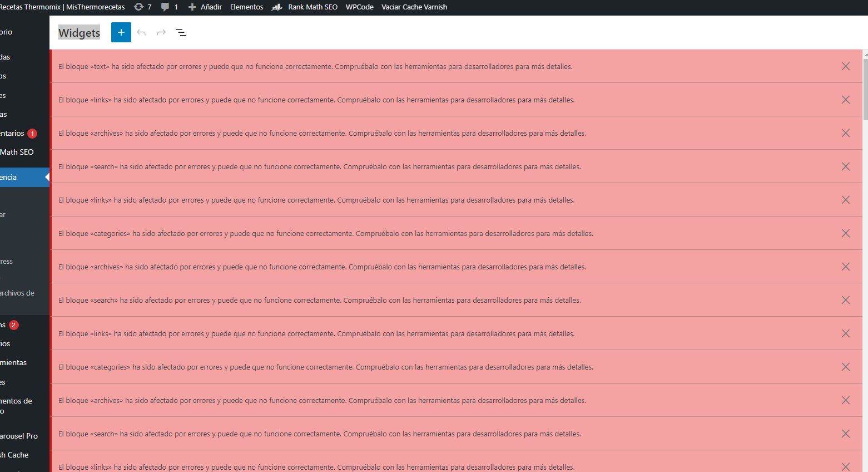Open the WPCode admin bar menu
Image resolution: width=868 pixels, height=472 pixels.
coord(360,7)
